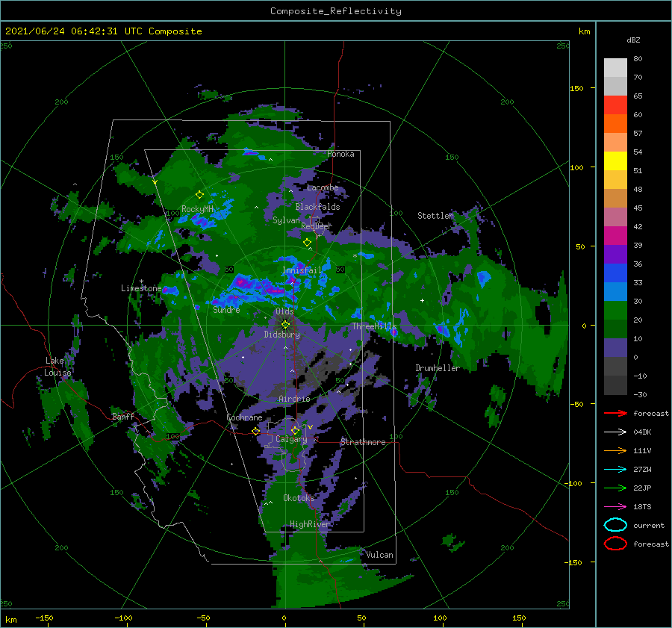Click the green 22JP arrow icon

pos(615,488)
